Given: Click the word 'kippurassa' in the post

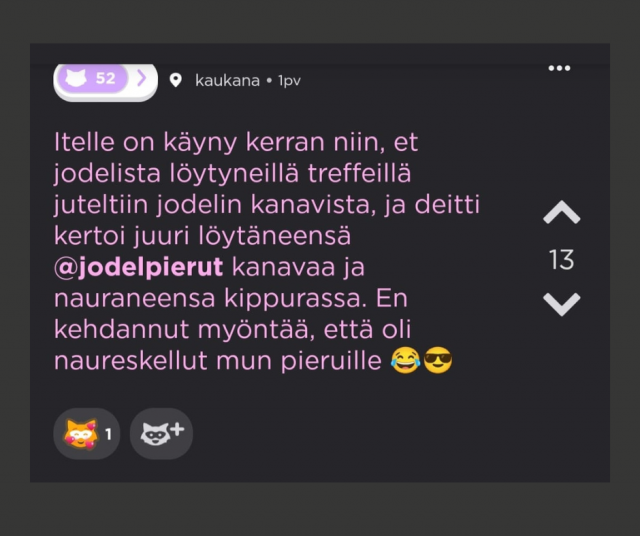Looking at the screenshot, I should [x=293, y=299].
